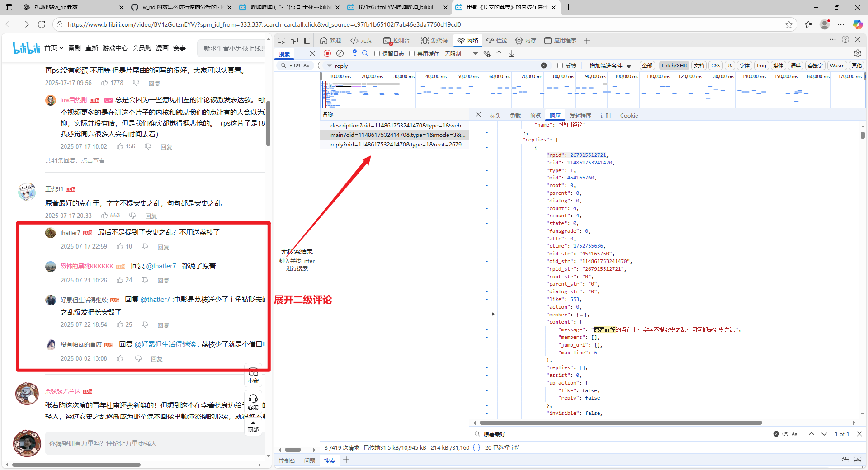Click the Bilibili logo

pyautogui.click(x=26, y=47)
